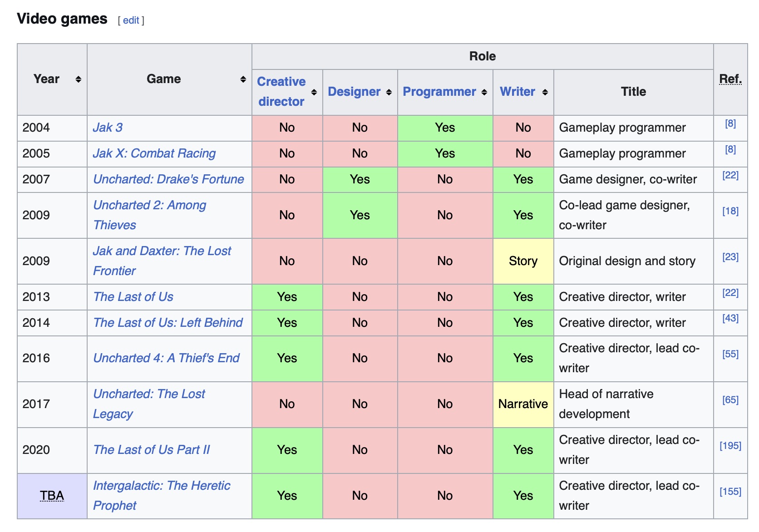
Task: Follow reference [22] in The Last of Us row
Action: (730, 293)
